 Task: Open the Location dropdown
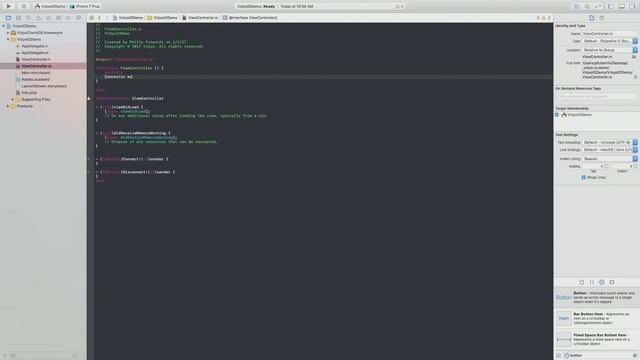pos(609,50)
